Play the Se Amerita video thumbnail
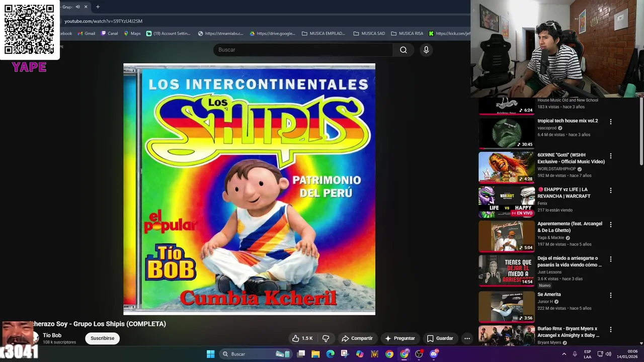The image size is (644, 362). pos(506,306)
